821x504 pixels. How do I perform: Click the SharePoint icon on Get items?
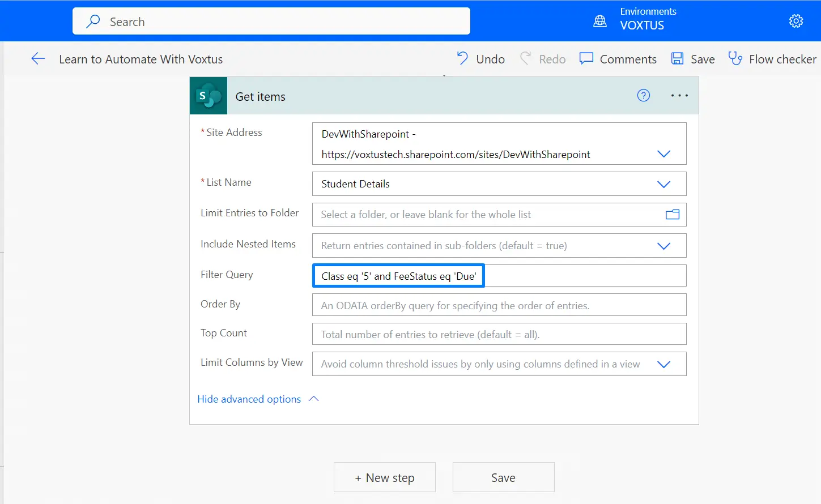(x=209, y=96)
